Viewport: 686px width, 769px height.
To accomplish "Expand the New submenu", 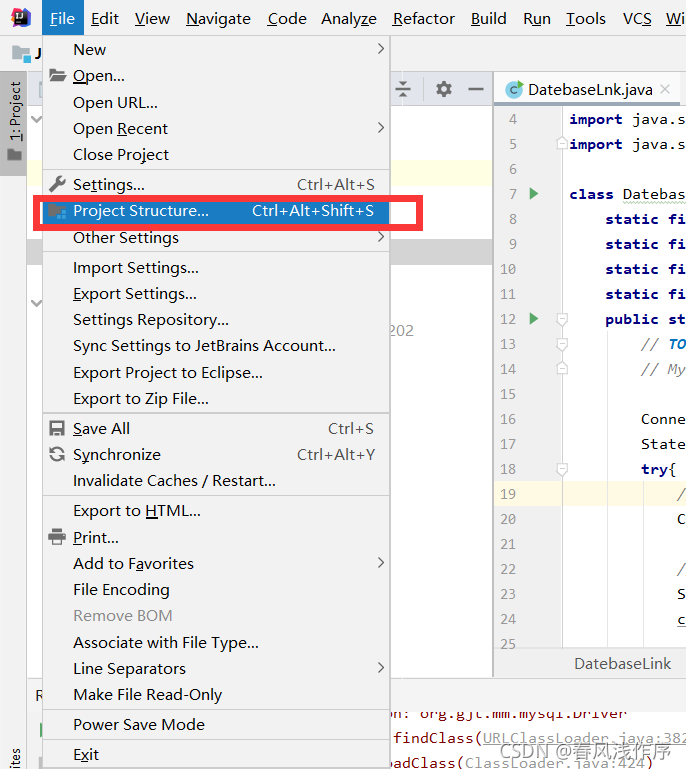I will coord(216,50).
